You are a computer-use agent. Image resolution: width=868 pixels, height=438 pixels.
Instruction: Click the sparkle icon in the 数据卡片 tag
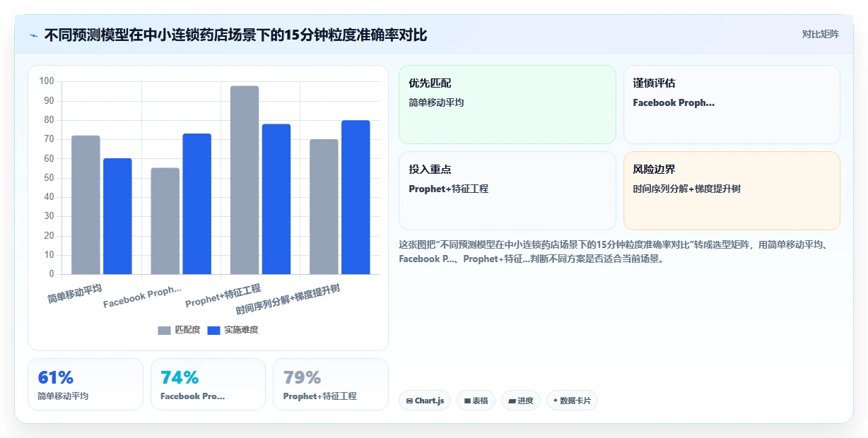(556, 401)
